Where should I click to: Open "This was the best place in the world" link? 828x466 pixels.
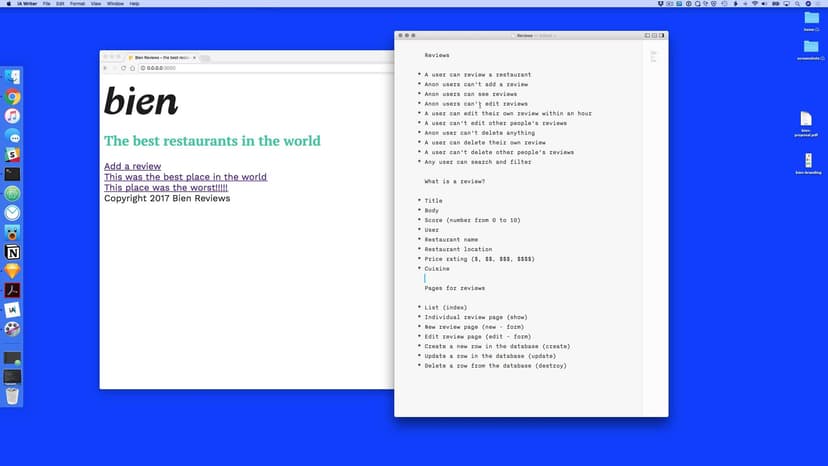(185, 177)
